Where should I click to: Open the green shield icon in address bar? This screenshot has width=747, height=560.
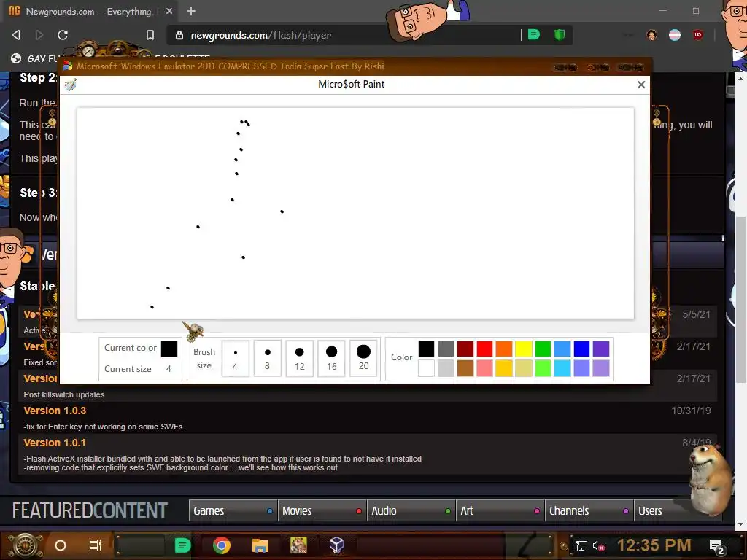(x=560, y=34)
